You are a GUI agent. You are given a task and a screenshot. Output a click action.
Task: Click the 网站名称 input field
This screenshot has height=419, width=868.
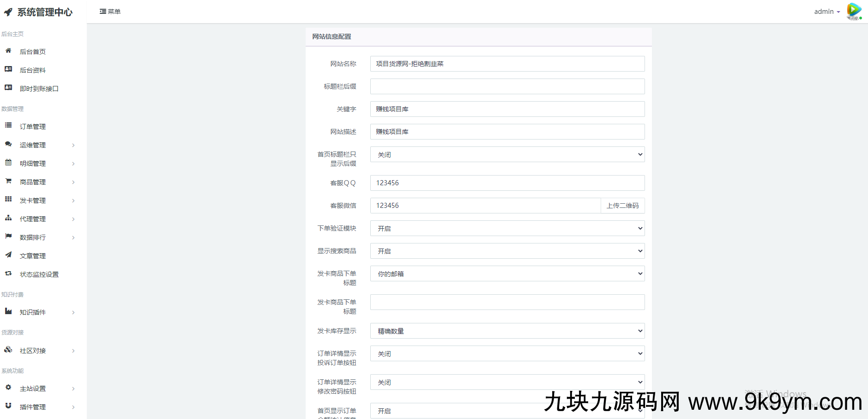click(507, 64)
